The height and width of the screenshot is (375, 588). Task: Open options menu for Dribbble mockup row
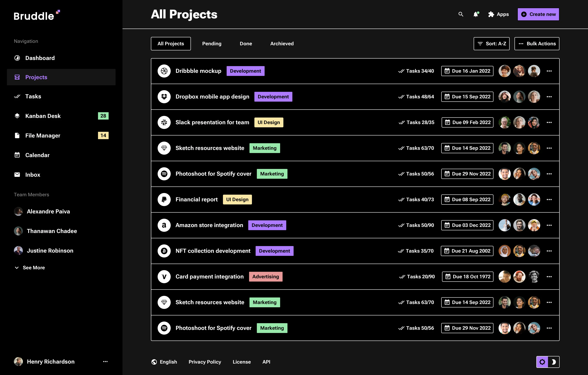(549, 71)
